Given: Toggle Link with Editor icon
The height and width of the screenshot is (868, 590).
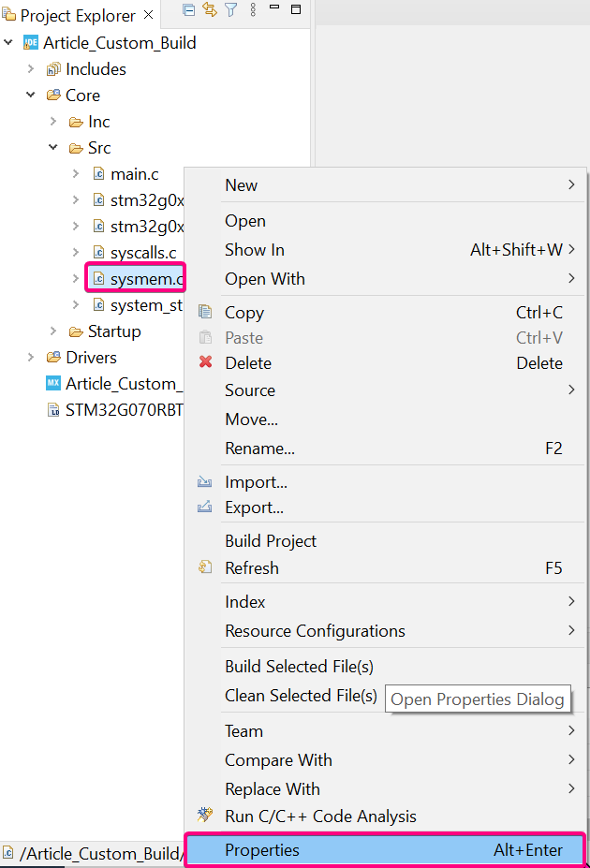Looking at the screenshot, I should tap(210, 10).
